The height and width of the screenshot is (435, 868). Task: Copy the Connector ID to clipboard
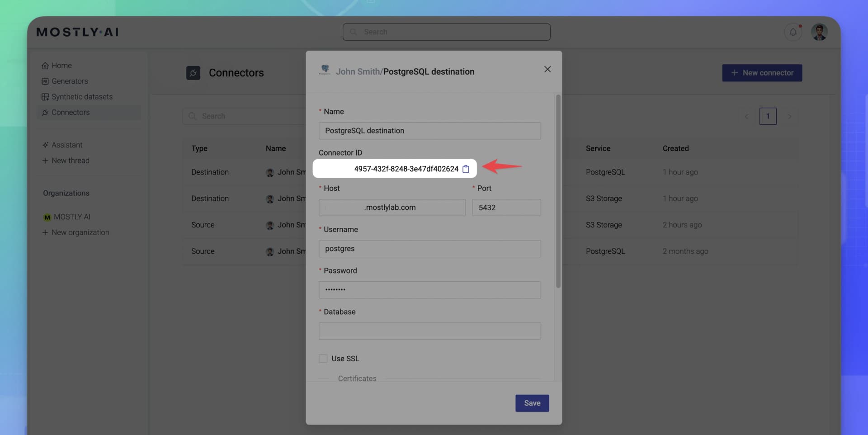(466, 169)
